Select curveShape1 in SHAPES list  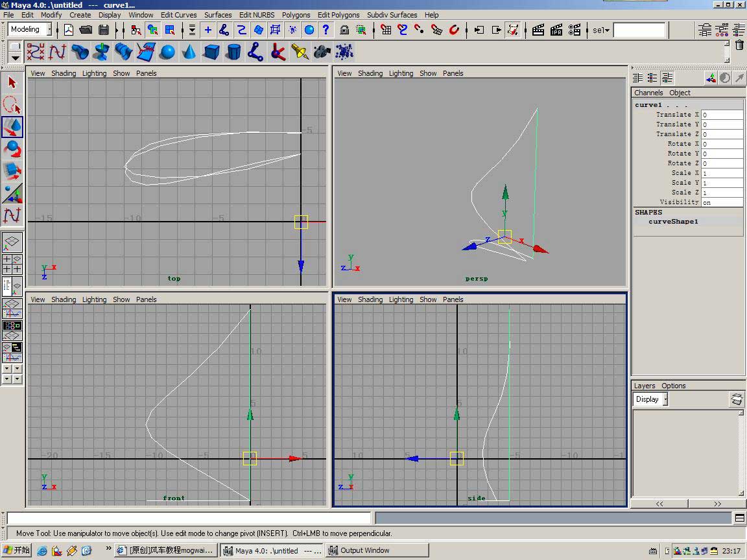(x=673, y=222)
